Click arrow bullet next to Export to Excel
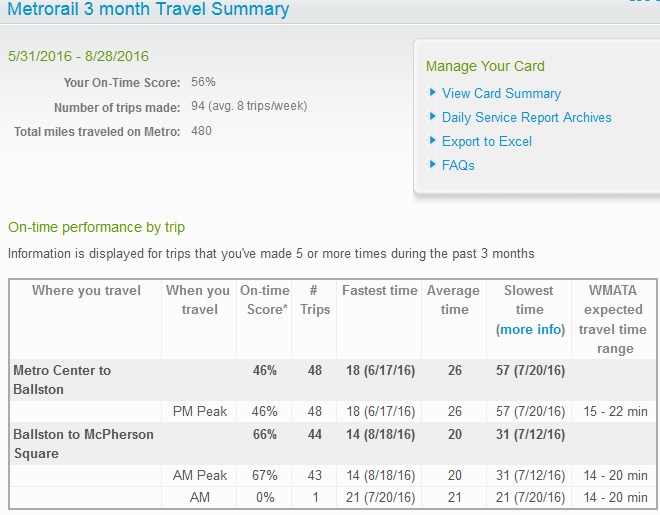The height and width of the screenshot is (515, 660). (x=433, y=141)
